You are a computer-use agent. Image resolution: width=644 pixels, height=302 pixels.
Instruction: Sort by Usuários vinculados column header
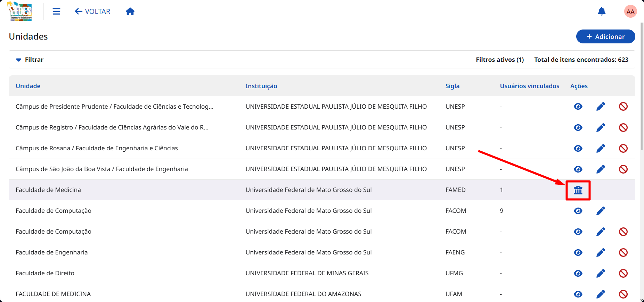(x=530, y=86)
